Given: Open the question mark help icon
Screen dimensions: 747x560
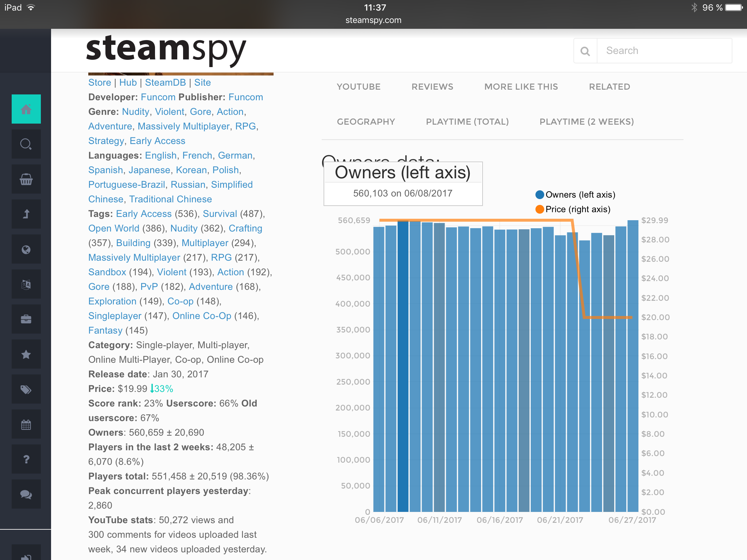Looking at the screenshot, I should click(x=26, y=459).
